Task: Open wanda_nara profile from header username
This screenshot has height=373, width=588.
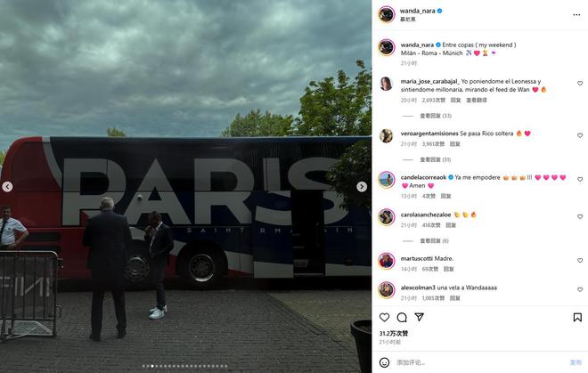Action: [x=417, y=11]
